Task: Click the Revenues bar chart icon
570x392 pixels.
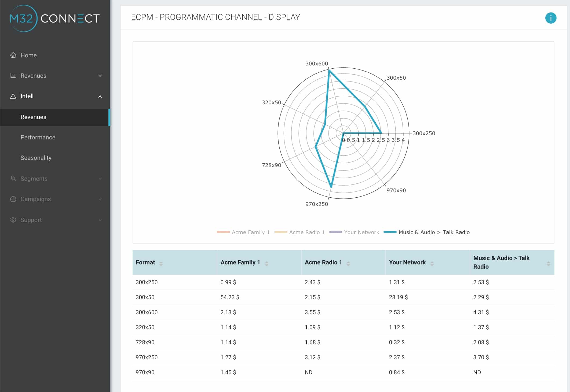Action: [x=13, y=76]
